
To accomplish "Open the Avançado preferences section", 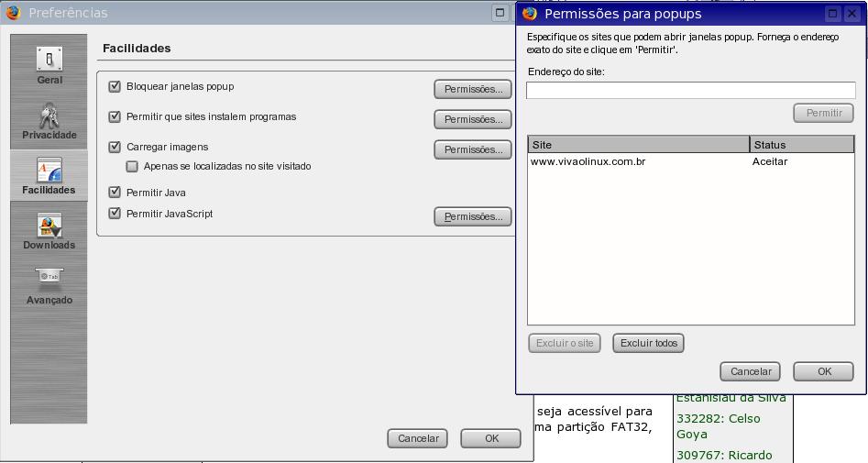I will [x=49, y=286].
